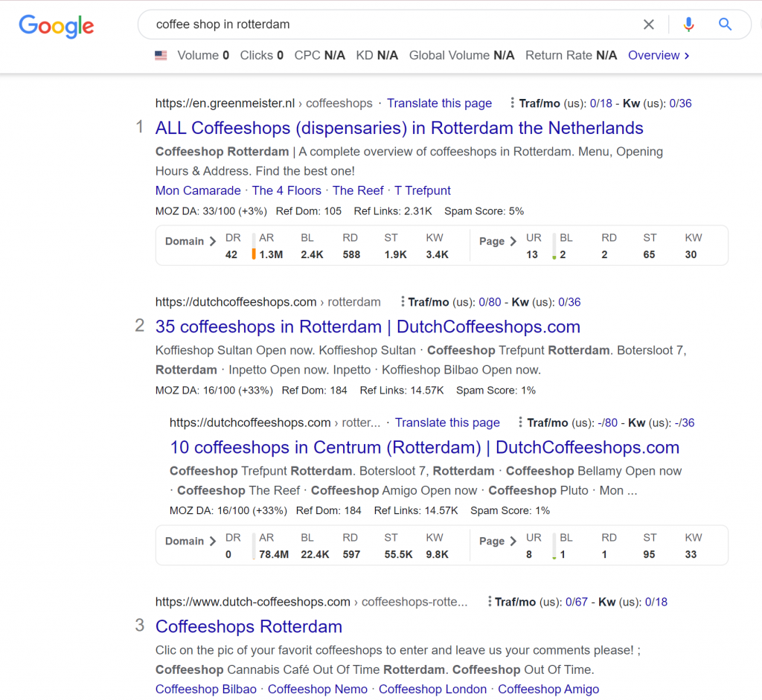Screen dimensions: 762x700
Task: Click the ST 55.5K value
Action: coord(399,553)
